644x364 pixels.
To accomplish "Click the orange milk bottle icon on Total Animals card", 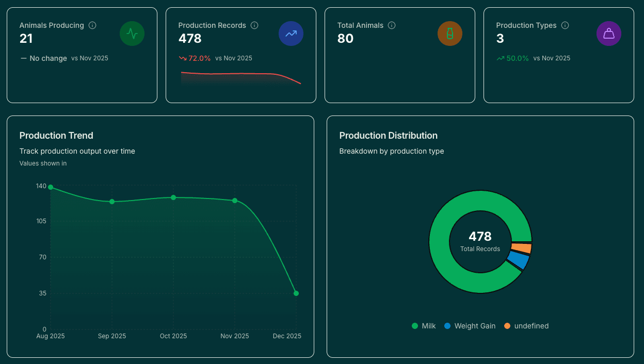I will [x=450, y=33].
